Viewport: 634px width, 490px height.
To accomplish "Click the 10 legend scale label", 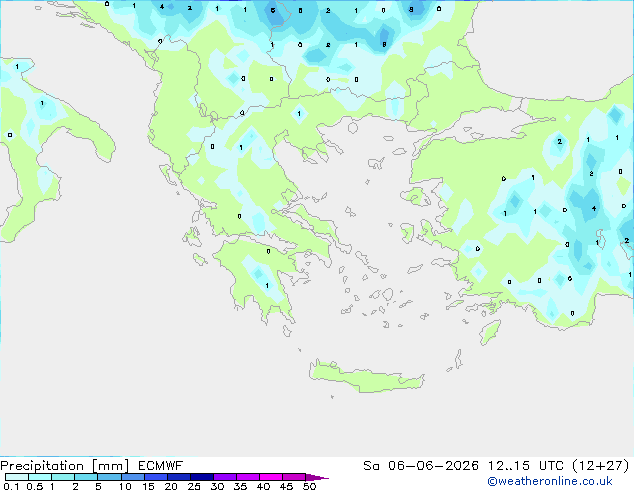I will [125, 486].
